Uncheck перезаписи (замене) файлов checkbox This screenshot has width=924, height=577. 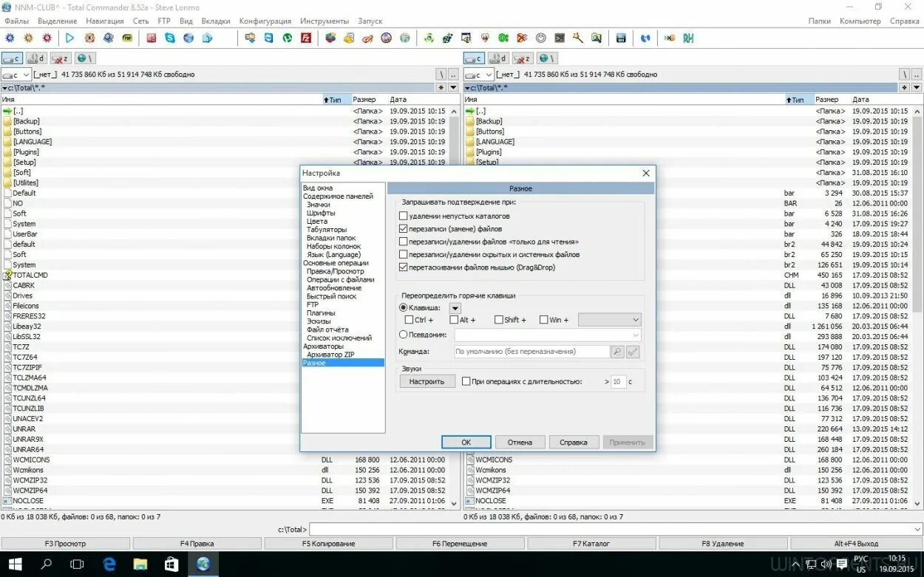(403, 229)
